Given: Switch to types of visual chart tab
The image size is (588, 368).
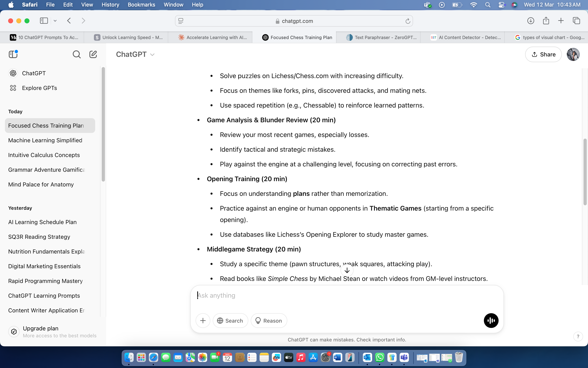Looking at the screenshot, I should pos(546,37).
